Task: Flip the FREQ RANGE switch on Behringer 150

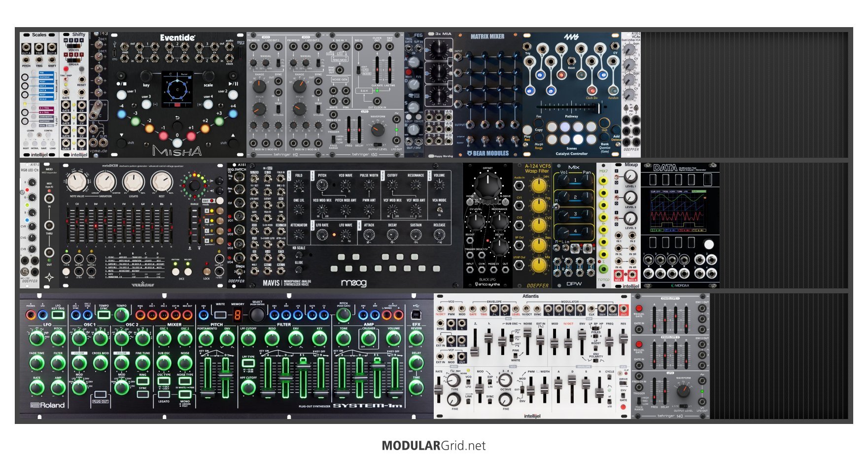Action: pyautogui.click(x=334, y=139)
